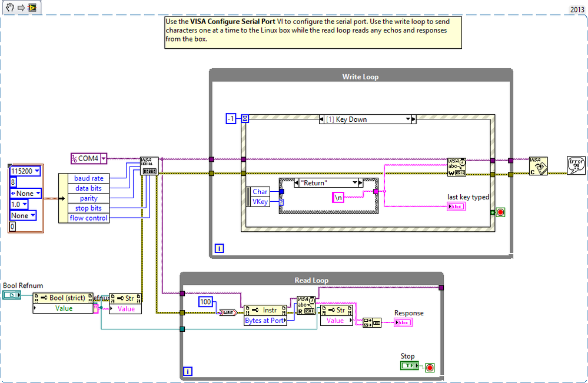Viewport: 588px width, 383px height.
Task: Select the VISA Write function node
Action: 456,167
